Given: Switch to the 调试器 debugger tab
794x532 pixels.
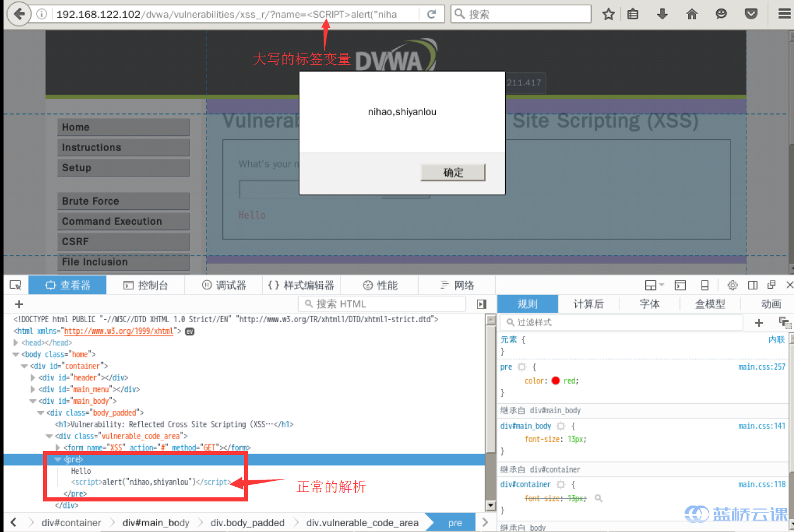Looking at the screenshot, I should (x=223, y=285).
